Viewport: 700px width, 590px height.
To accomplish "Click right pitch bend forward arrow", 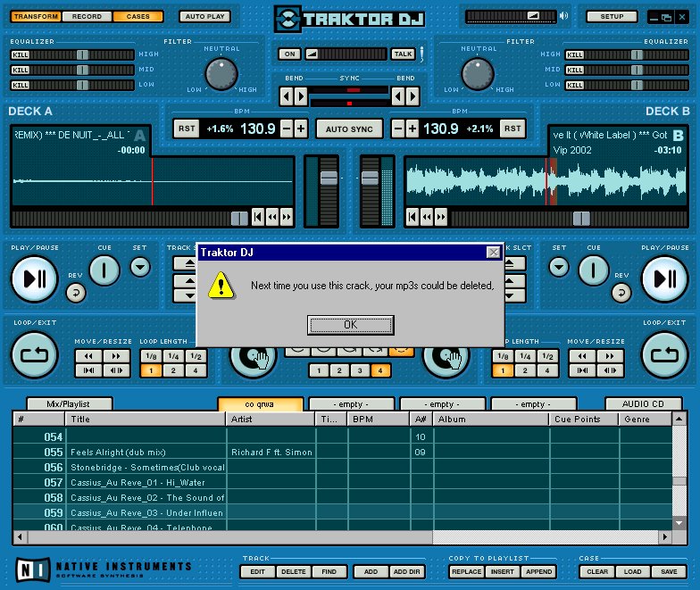I will click(412, 96).
